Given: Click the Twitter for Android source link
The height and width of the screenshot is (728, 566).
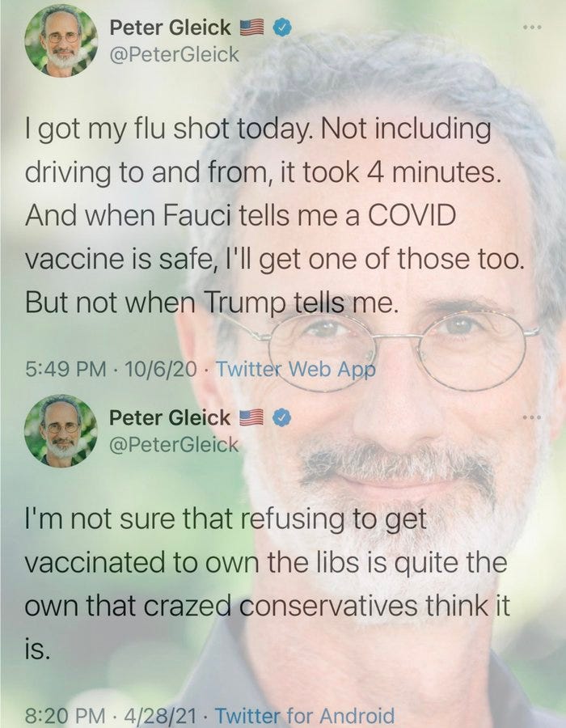Looking at the screenshot, I should (x=305, y=716).
